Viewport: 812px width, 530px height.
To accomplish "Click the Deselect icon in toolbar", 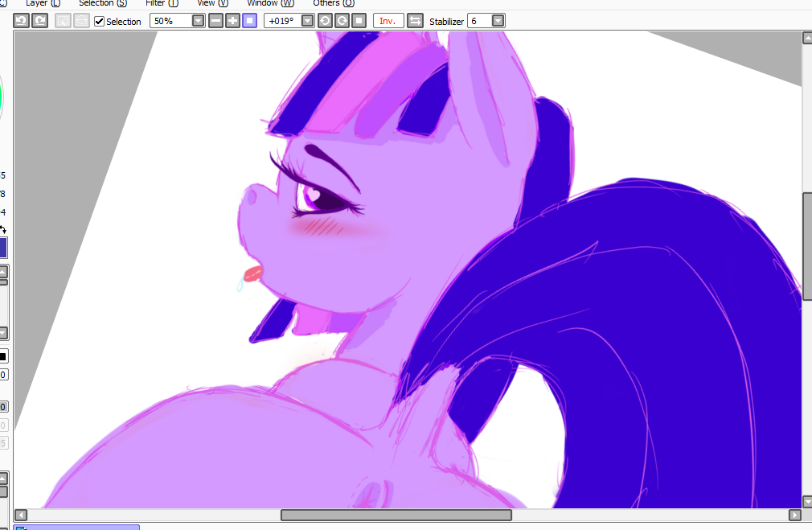I will coord(64,21).
